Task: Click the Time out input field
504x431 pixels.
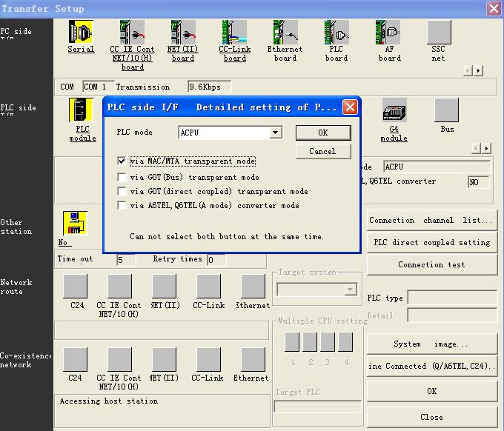Action: 126,260
